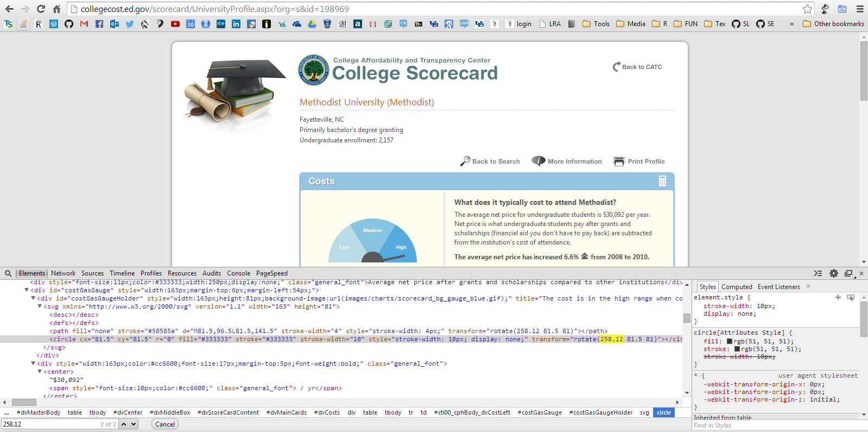Change DevTools dock side icon
This screenshot has width=868, height=432.
[848, 273]
